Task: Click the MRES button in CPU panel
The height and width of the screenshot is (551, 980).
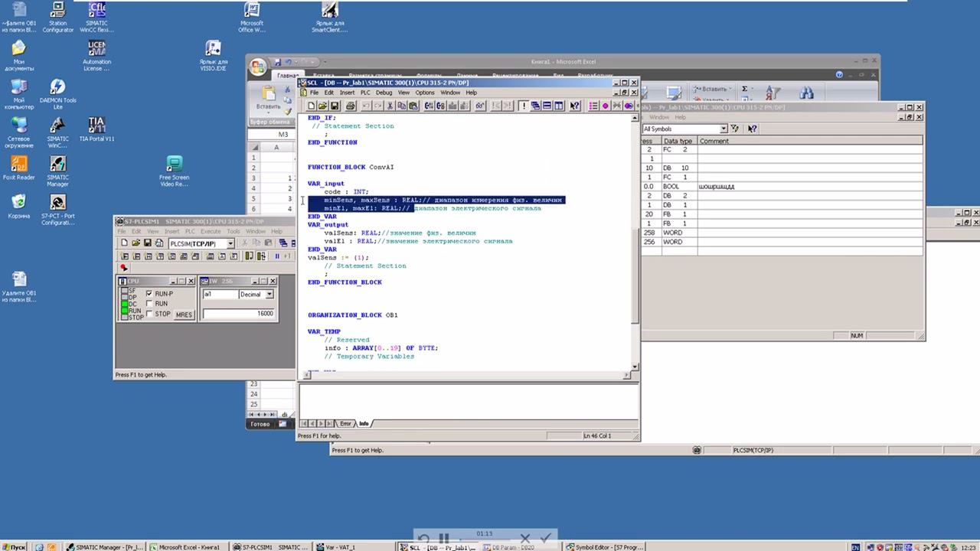Action: [x=184, y=315]
